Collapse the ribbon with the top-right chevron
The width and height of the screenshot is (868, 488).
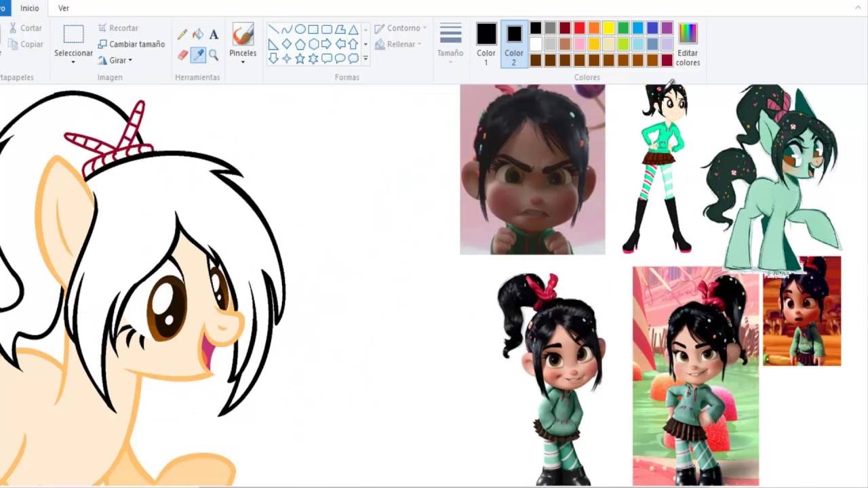click(x=859, y=7)
